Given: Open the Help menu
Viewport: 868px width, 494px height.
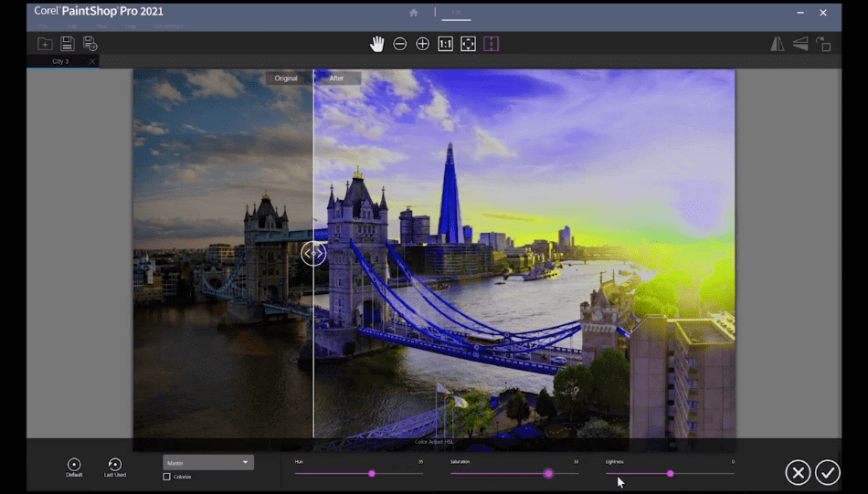Looking at the screenshot, I should tap(130, 26).
